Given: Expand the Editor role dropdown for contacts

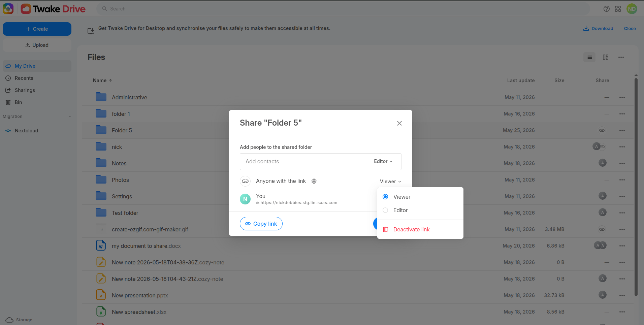Looking at the screenshot, I should point(383,161).
